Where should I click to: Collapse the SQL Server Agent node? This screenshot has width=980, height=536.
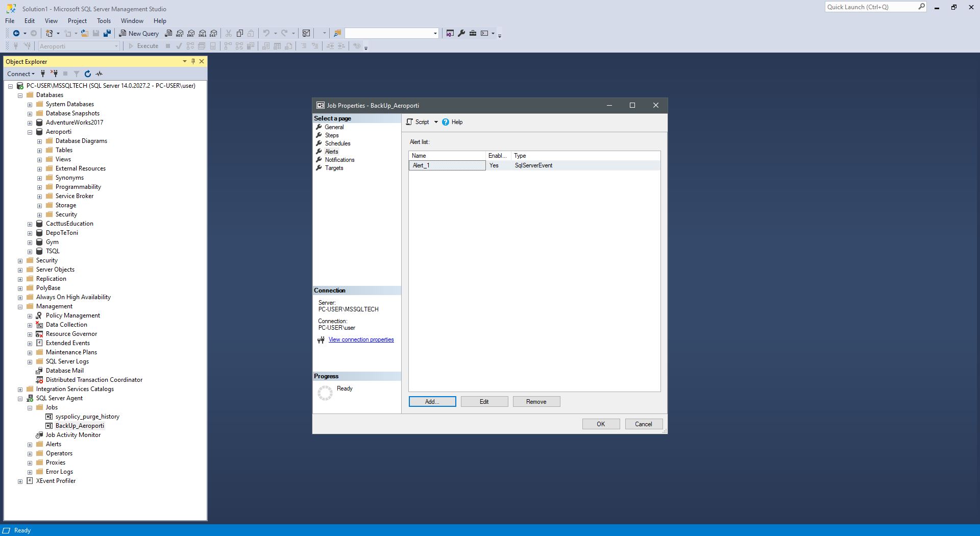[20, 399]
